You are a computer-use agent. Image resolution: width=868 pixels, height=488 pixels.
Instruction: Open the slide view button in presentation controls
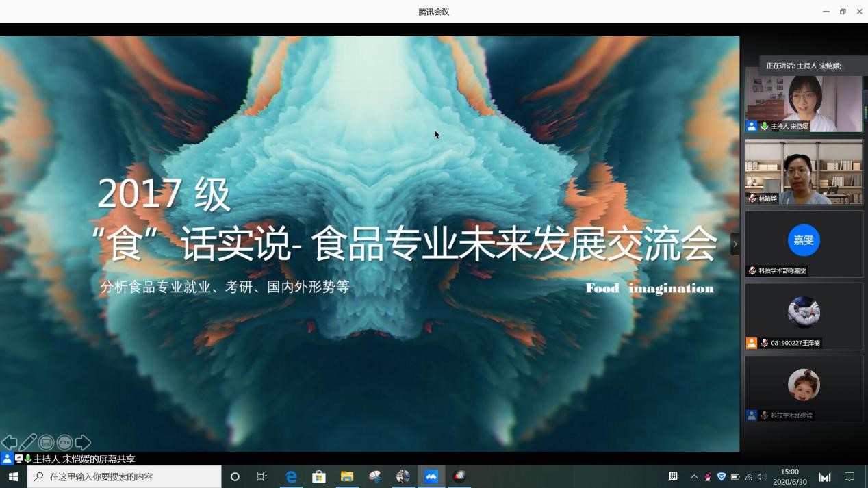pyautogui.click(x=46, y=443)
